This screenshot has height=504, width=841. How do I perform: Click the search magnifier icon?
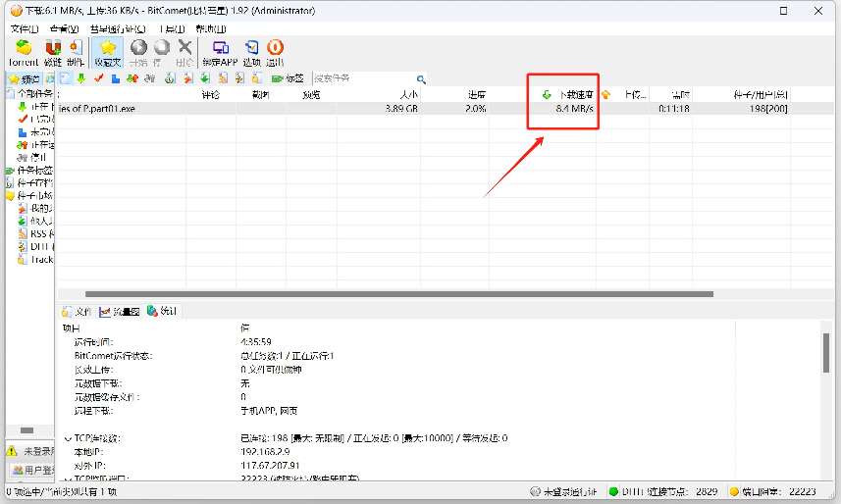click(421, 78)
